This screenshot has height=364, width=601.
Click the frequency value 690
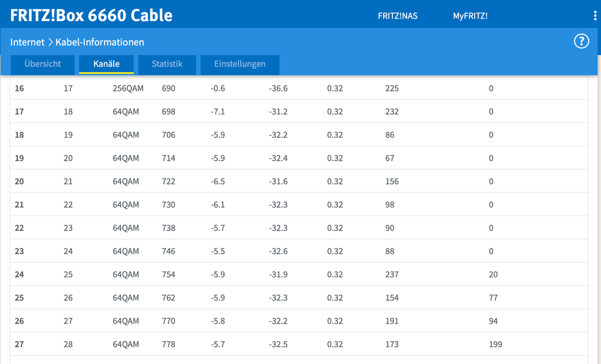tap(168, 88)
